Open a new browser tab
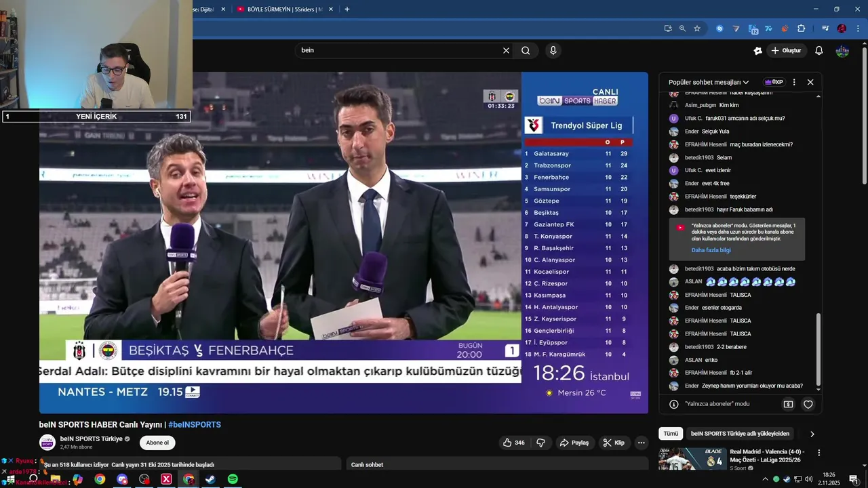Viewport: 868px width, 488px height. click(x=347, y=9)
